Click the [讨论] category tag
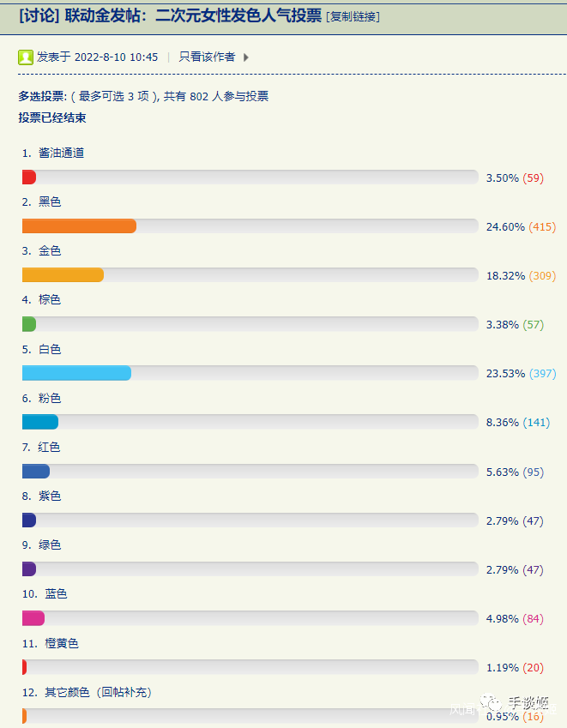 (x=39, y=15)
